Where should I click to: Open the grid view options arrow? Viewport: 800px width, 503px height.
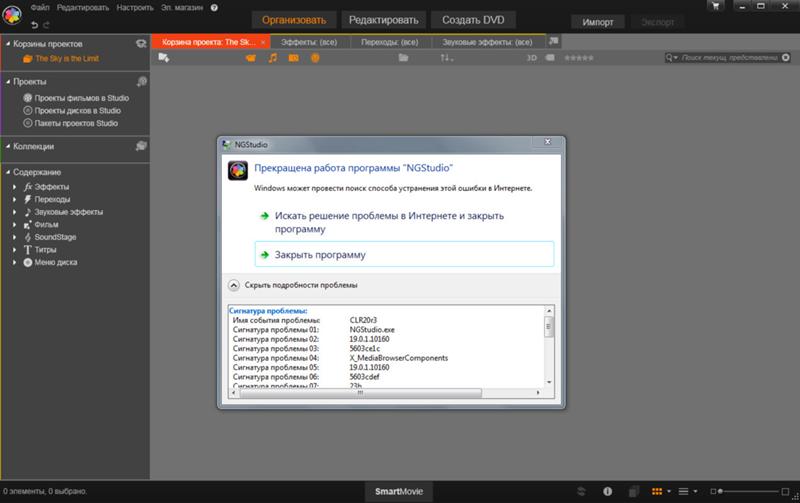coord(669,492)
